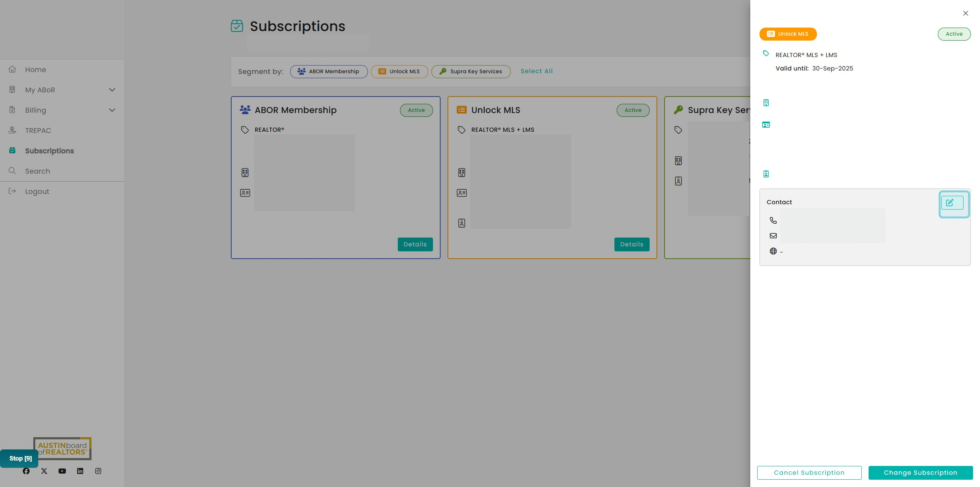This screenshot has width=980, height=487.
Task: Open TREPAC in sidebar
Action: [x=62, y=131]
